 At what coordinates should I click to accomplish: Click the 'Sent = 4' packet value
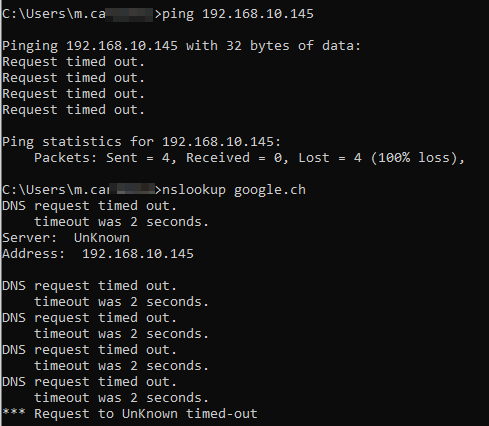[x=138, y=158]
